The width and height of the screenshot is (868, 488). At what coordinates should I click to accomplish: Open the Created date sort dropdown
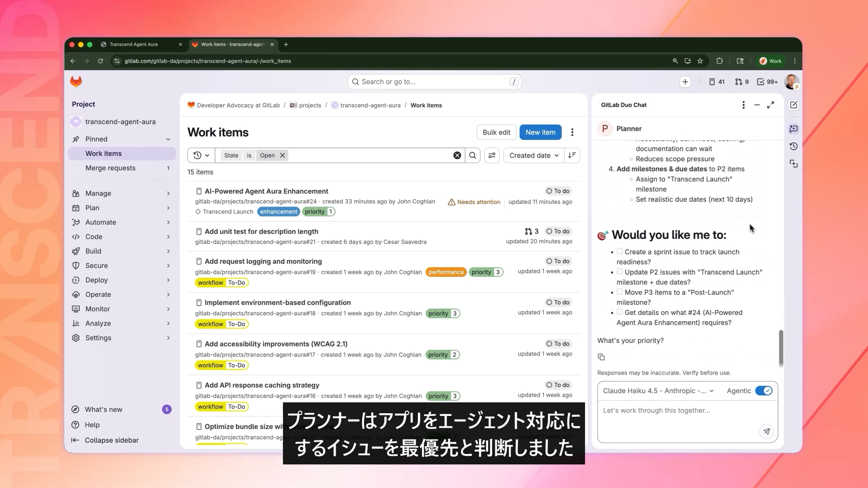533,155
